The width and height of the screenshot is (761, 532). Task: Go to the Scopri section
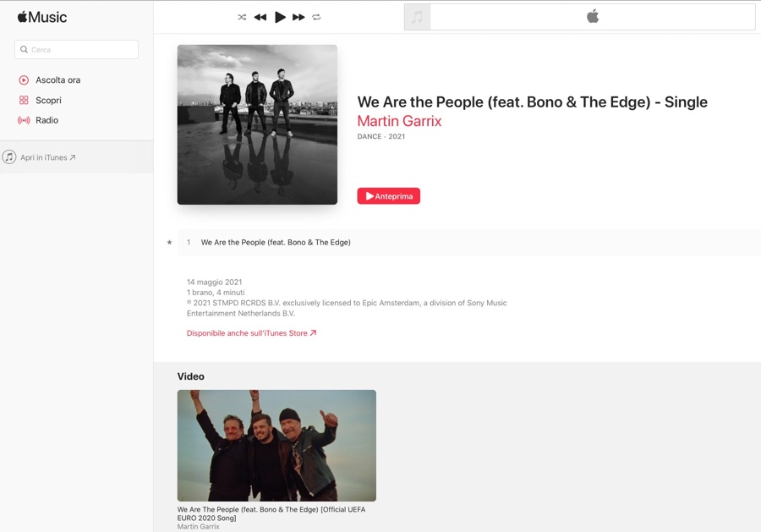tap(40, 100)
